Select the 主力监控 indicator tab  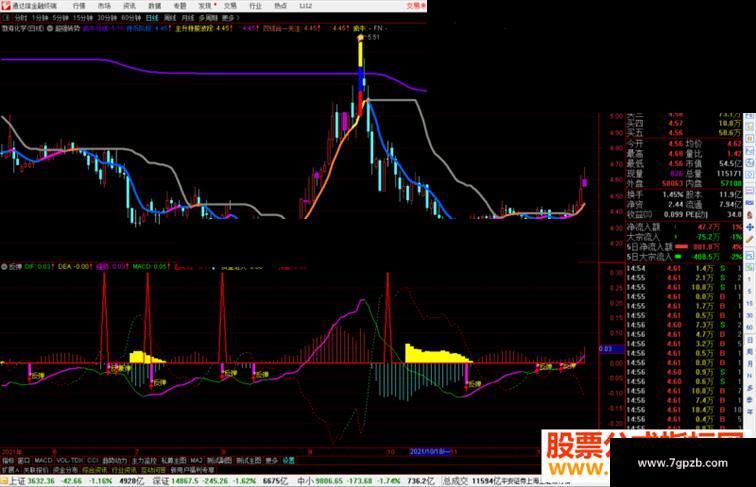[144, 460]
